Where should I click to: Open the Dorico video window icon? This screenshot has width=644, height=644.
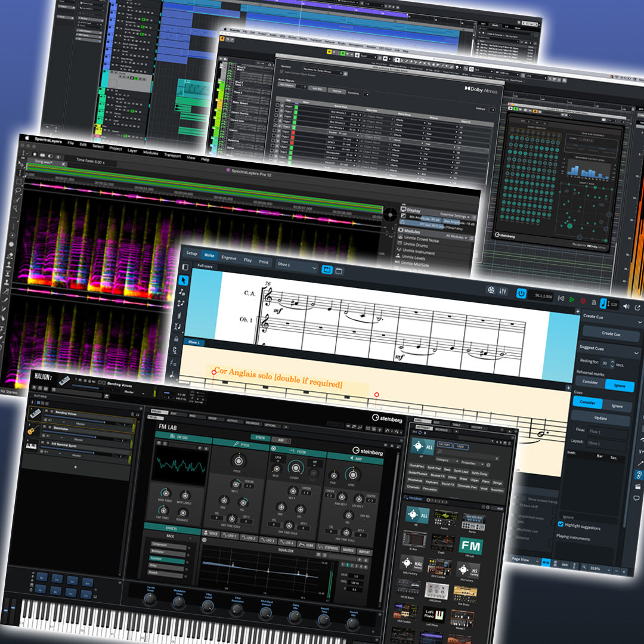pyautogui.click(x=491, y=290)
